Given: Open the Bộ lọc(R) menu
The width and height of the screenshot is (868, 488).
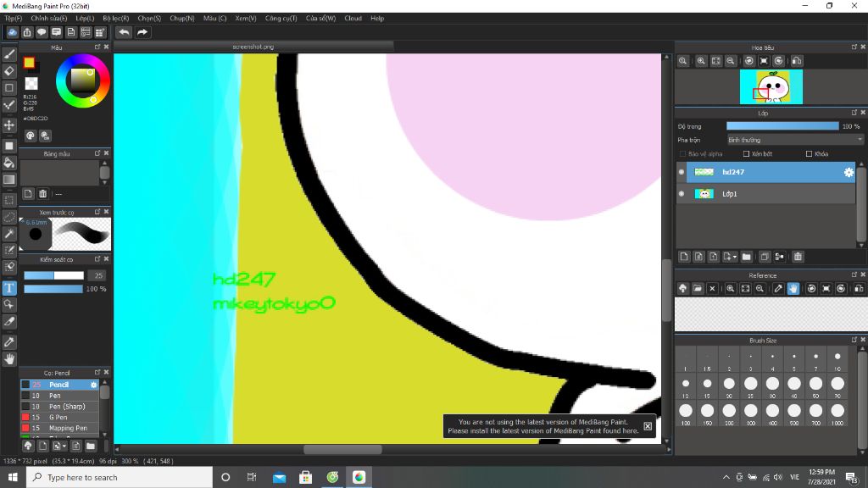Looking at the screenshot, I should tap(115, 19).
